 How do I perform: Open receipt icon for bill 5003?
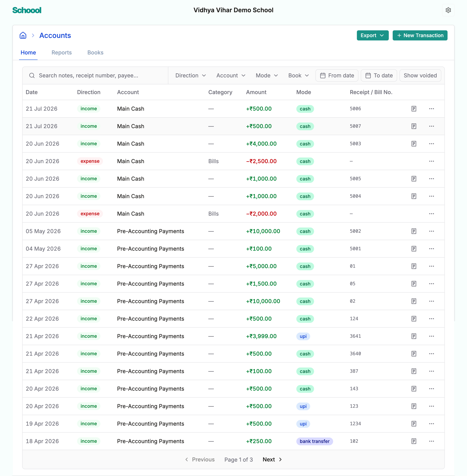point(414,144)
